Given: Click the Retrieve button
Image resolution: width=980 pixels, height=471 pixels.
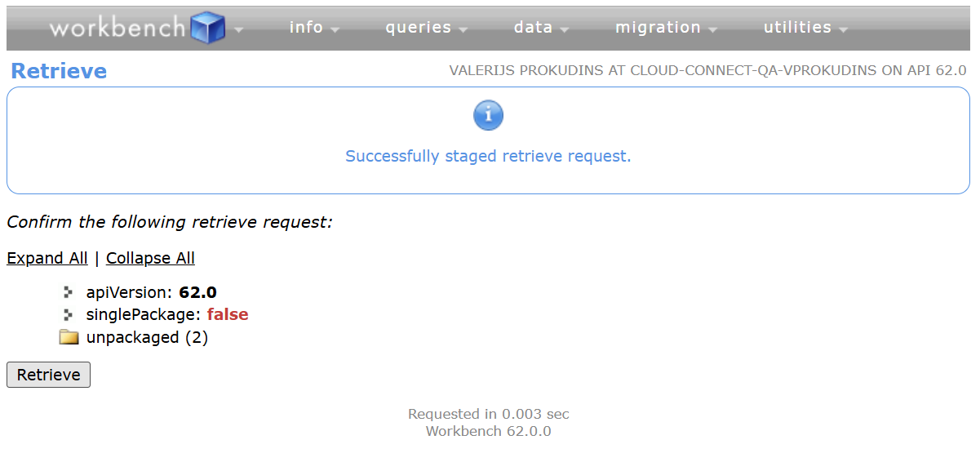Looking at the screenshot, I should pyautogui.click(x=48, y=375).
